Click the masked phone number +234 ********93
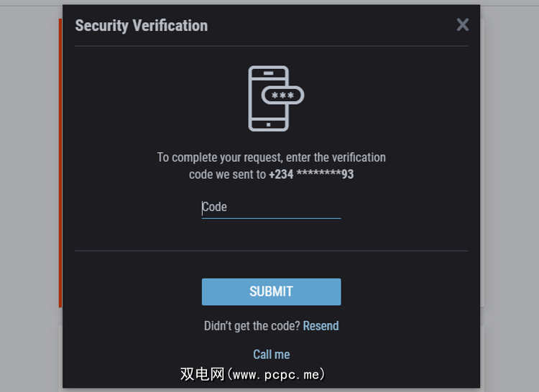This screenshot has height=392, width=539. pyautogui.click(x=311, y=174)
